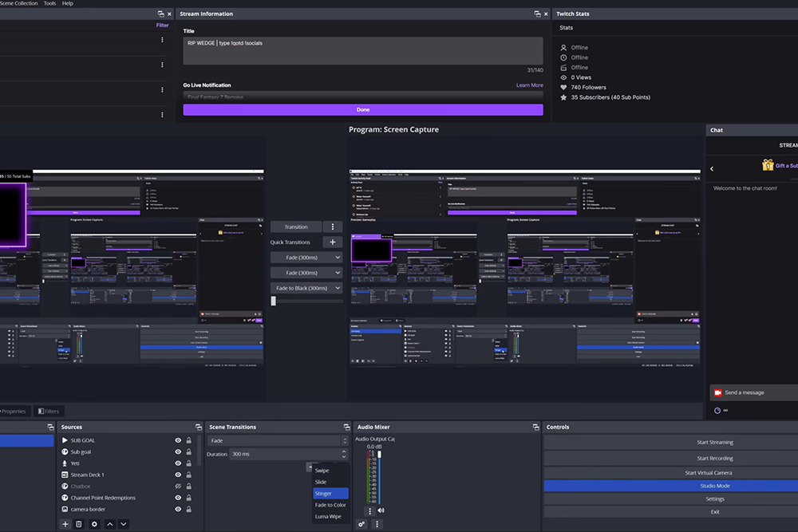Click the purple Done button
The height and width of the screenshot is (532, 798).
click(x=362, y=110)
